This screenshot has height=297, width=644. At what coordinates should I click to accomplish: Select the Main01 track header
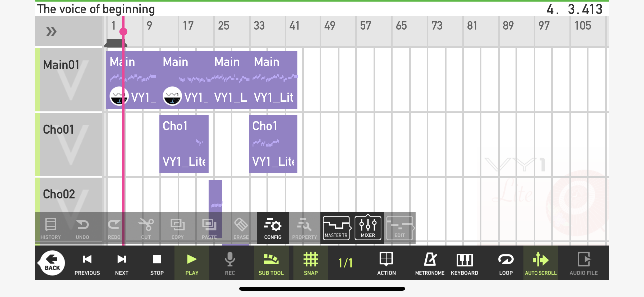coord(69,80)
